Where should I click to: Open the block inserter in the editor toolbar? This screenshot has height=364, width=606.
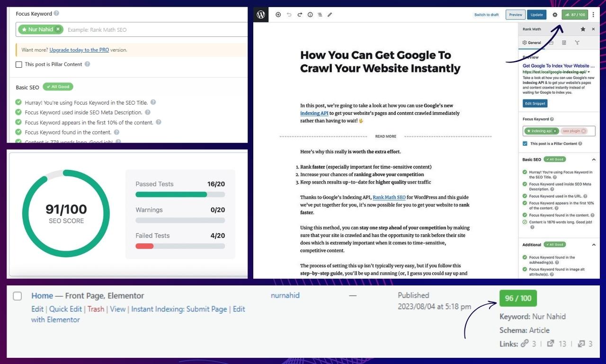point(278,15)
